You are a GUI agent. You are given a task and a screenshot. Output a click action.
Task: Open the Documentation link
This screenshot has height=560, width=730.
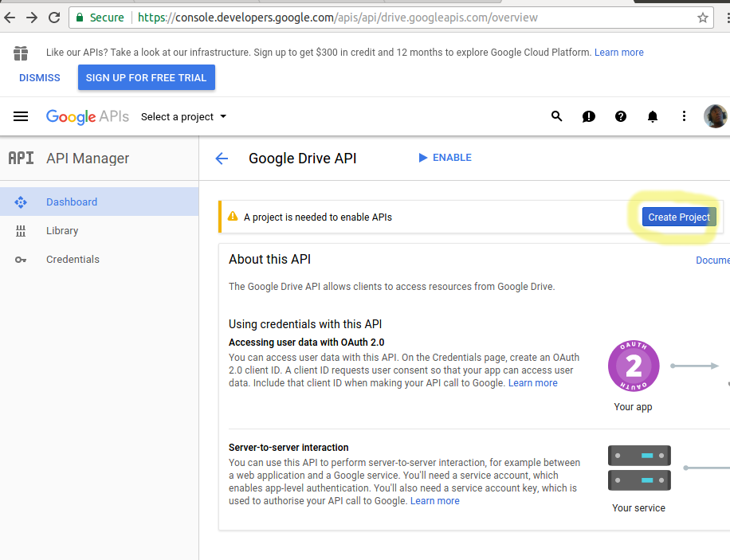click(712, 260)
